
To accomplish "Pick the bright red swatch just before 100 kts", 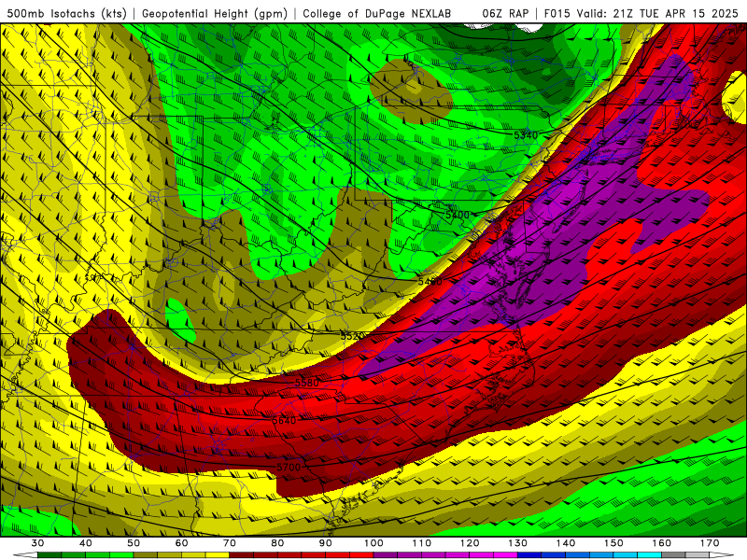I will [362, 555].
